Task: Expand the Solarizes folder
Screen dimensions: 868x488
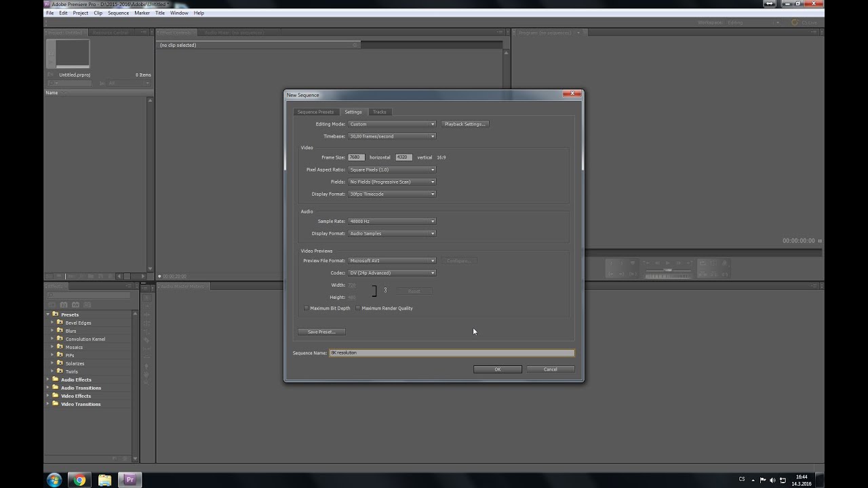Action: (52, 363)
